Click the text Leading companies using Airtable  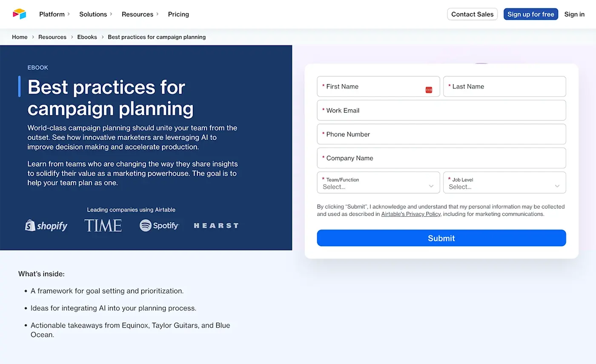click(131, 210)
